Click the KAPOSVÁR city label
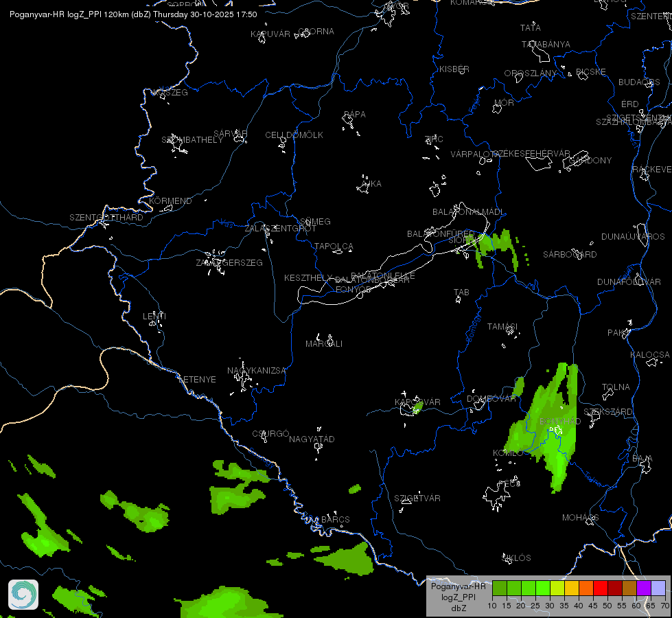The image size is (672, 618). (x=417, y=402)
